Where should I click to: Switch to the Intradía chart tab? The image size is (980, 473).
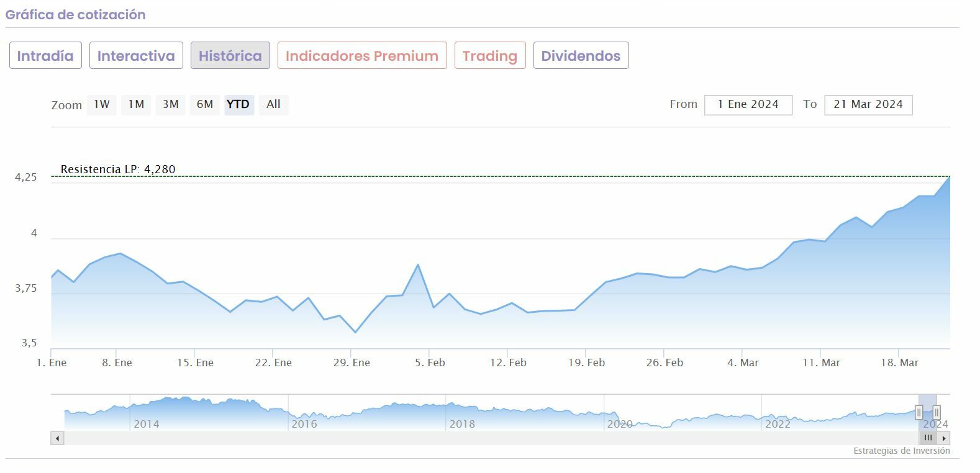(45, 56)
